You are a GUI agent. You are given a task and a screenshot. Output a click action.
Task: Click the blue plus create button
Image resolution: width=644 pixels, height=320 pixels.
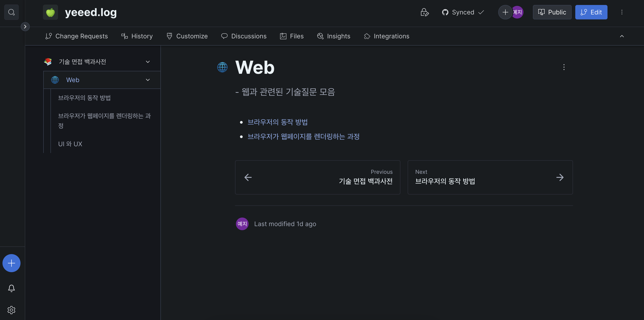pos(11,263)
